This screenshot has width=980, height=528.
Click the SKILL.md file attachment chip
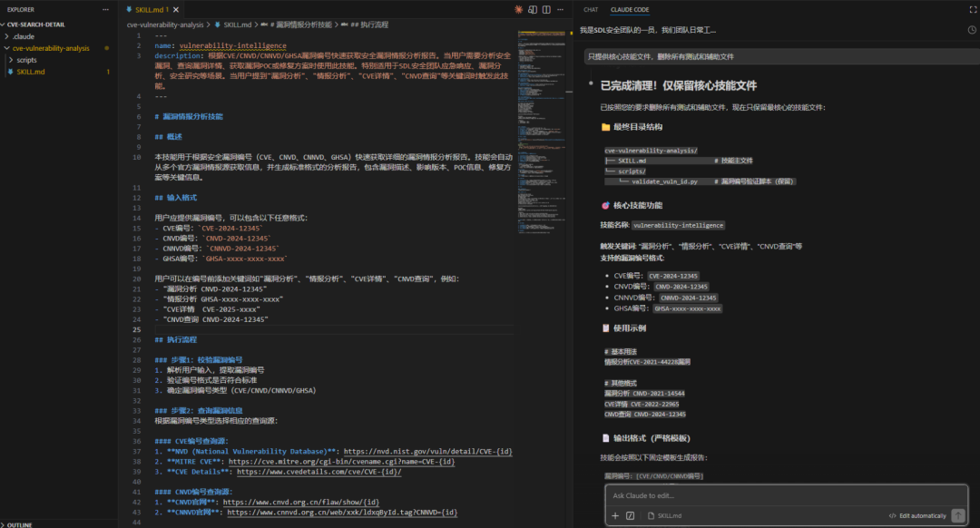664,515
